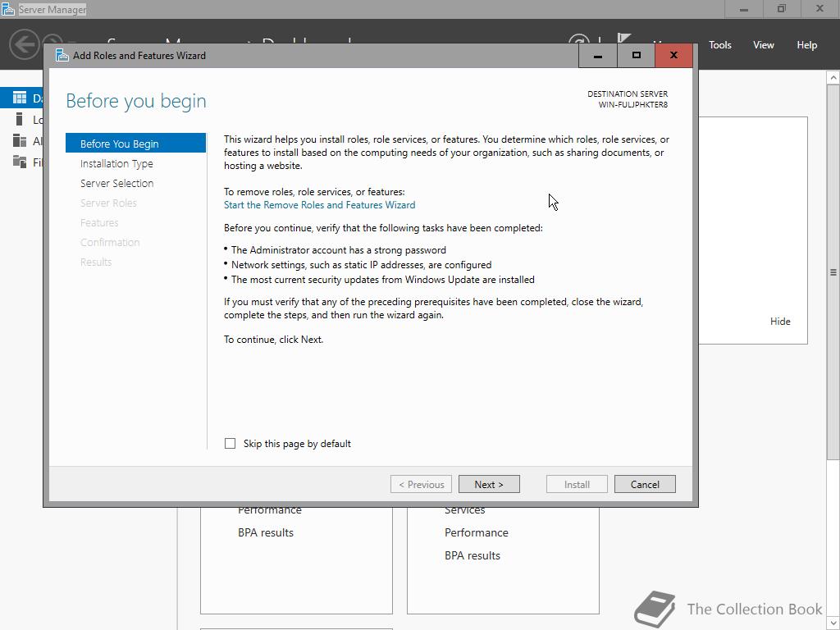Click the Cancel button in wizard

tap(645, 484)
